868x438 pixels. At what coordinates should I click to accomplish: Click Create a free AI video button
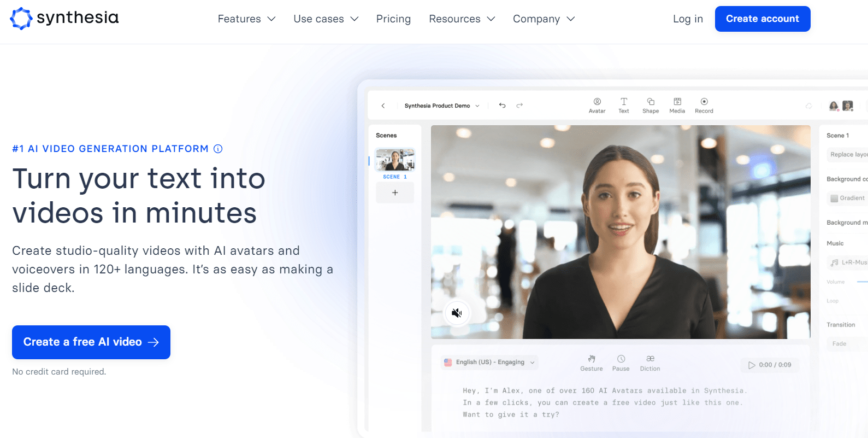click(x=91, y=342)
